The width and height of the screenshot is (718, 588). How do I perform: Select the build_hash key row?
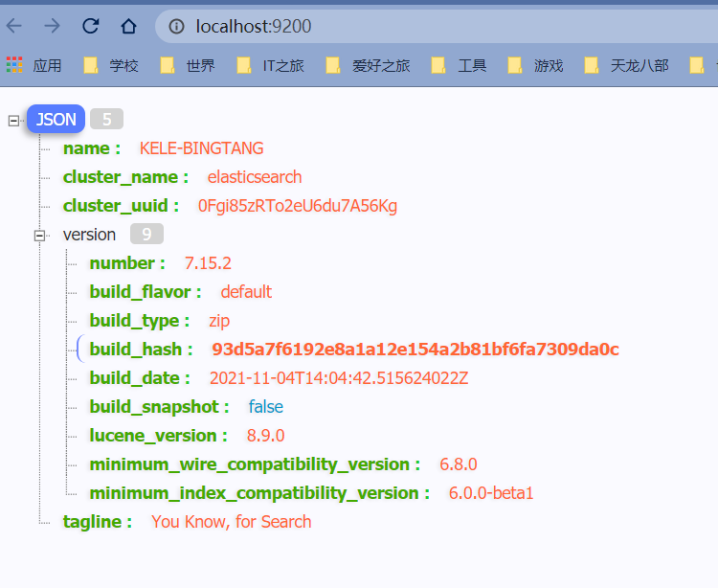(141, 350)
